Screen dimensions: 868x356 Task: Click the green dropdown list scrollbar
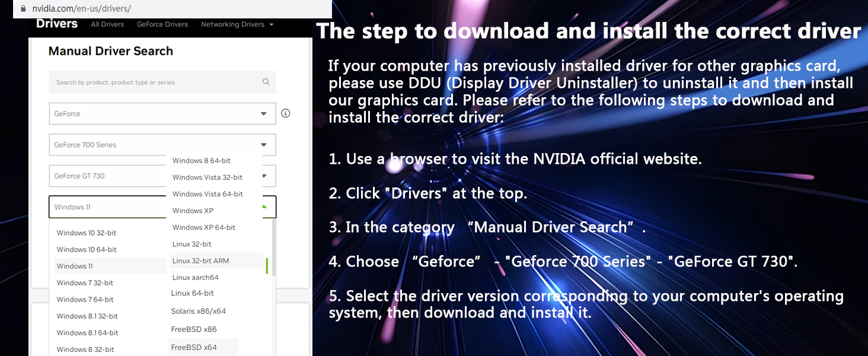[267, 266]
